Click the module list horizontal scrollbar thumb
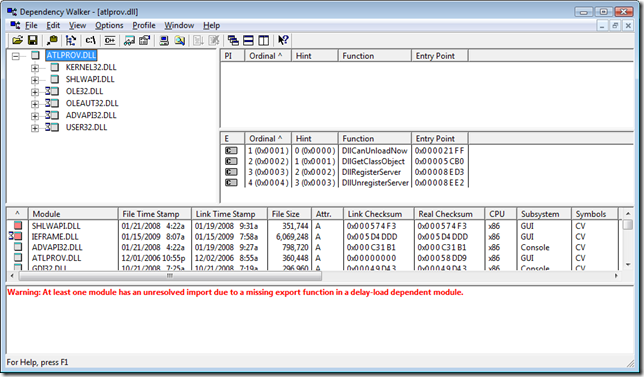 [170, 276]
